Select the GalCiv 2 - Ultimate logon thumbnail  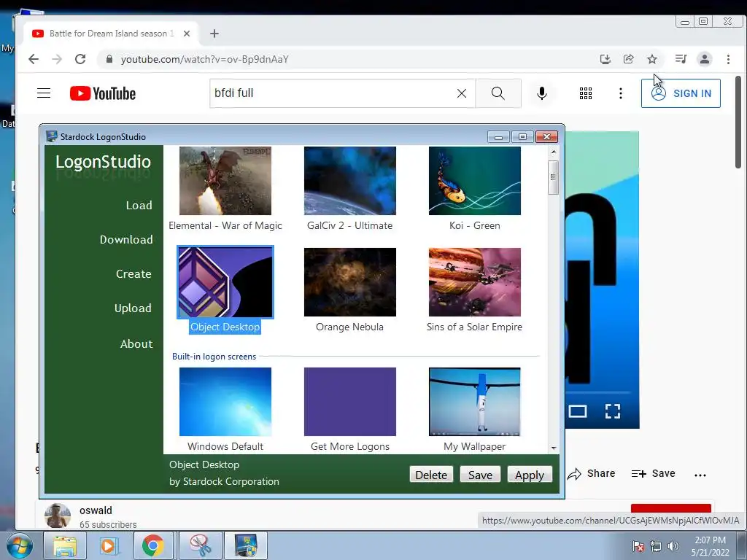point(350,181)
